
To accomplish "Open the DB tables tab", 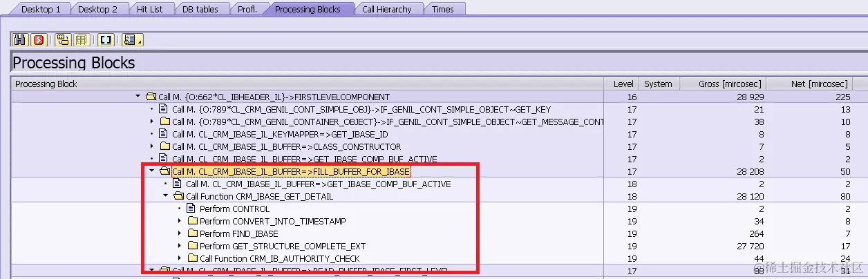I will click(x=200, y=9).
